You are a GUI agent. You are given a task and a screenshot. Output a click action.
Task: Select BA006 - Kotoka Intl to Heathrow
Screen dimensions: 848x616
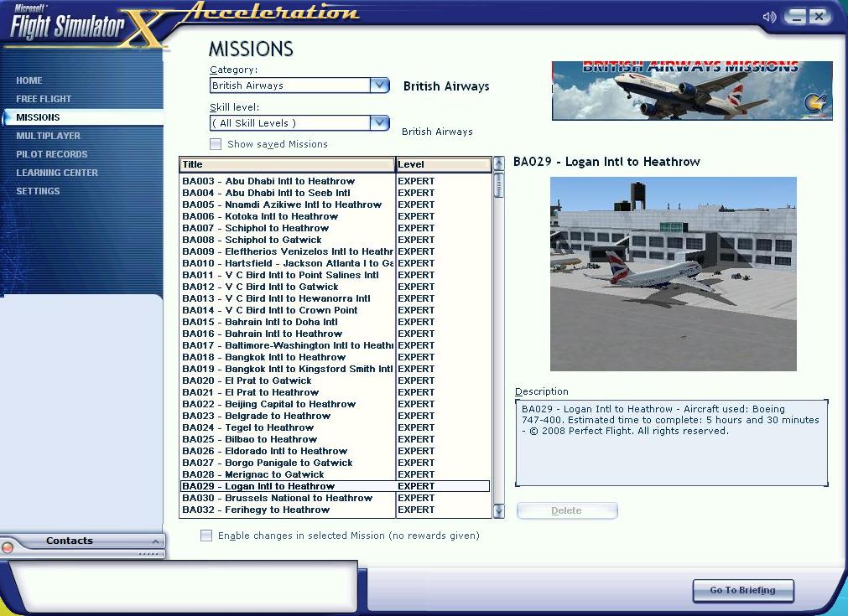pyautogui.click(x=336, y=216)
